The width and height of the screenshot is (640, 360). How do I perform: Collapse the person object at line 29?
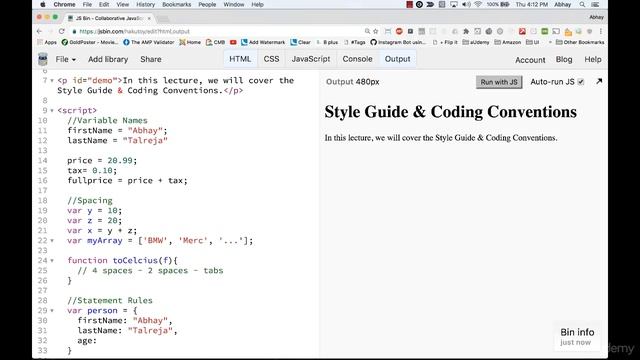pyautogui.click(x=52, y=311)
